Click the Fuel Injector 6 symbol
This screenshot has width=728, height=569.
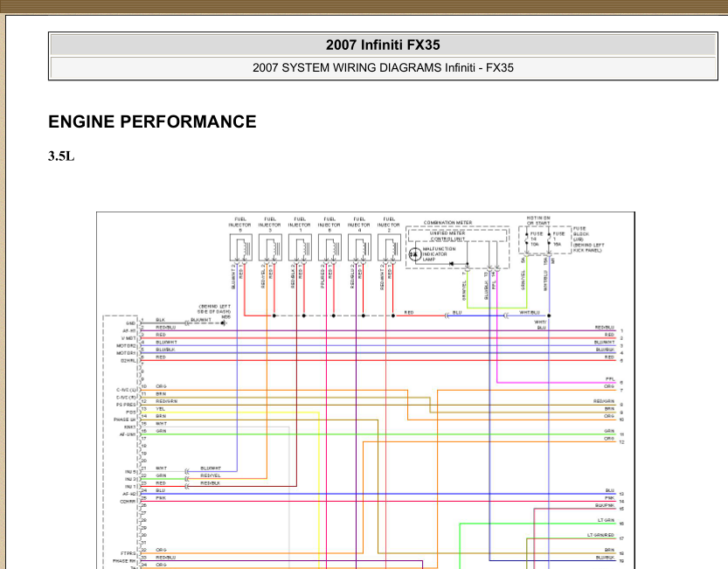point(329,247)
